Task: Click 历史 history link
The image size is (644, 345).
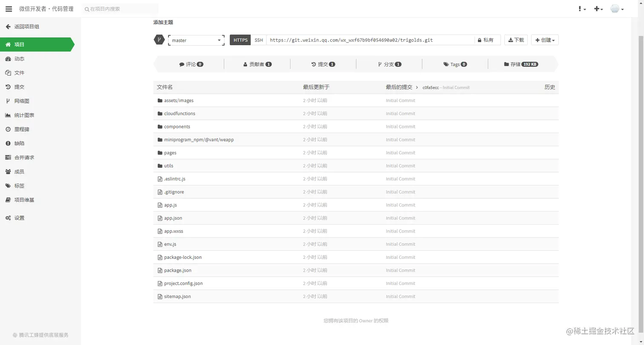Action: [549, 87]
